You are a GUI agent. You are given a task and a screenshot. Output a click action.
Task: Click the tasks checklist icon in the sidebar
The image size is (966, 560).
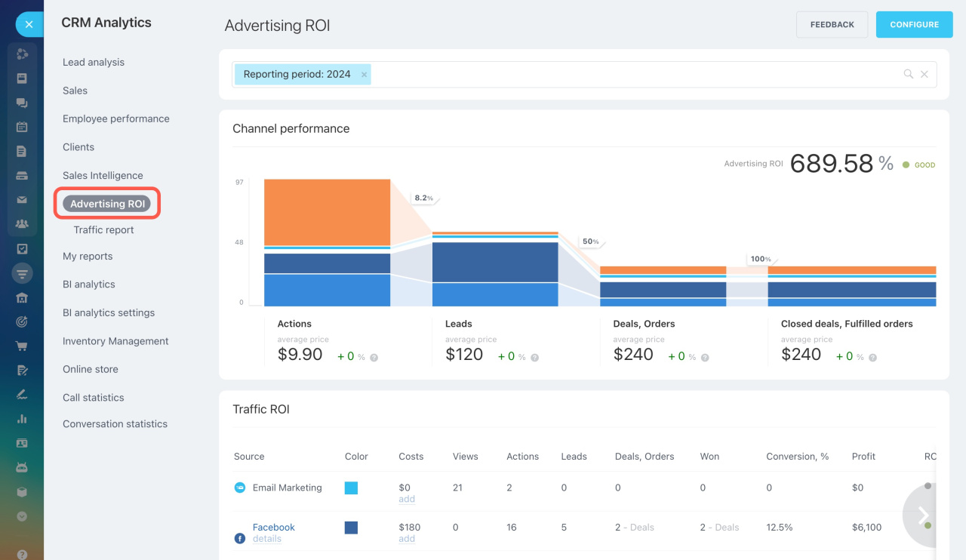click(x=22, y=248)
